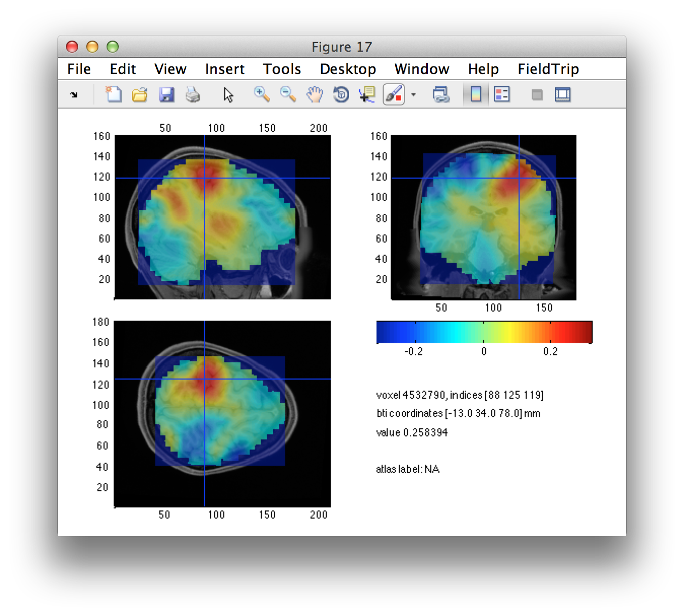This screenshot has width=684, height=616.
Task: Expand the Brush tool color dropdown arrow
Action: click(x=414, y=95)
